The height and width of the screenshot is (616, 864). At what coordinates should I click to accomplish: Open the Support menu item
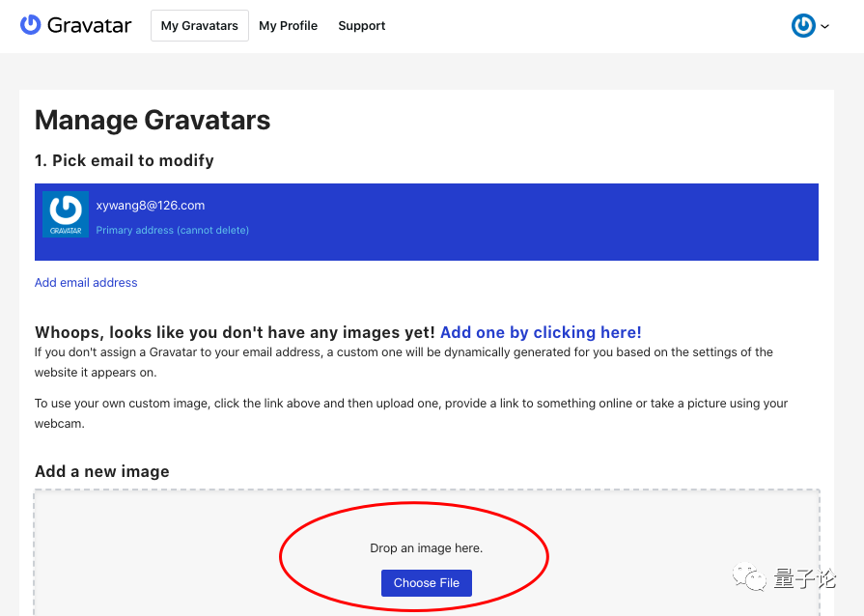tap(361, 26)
